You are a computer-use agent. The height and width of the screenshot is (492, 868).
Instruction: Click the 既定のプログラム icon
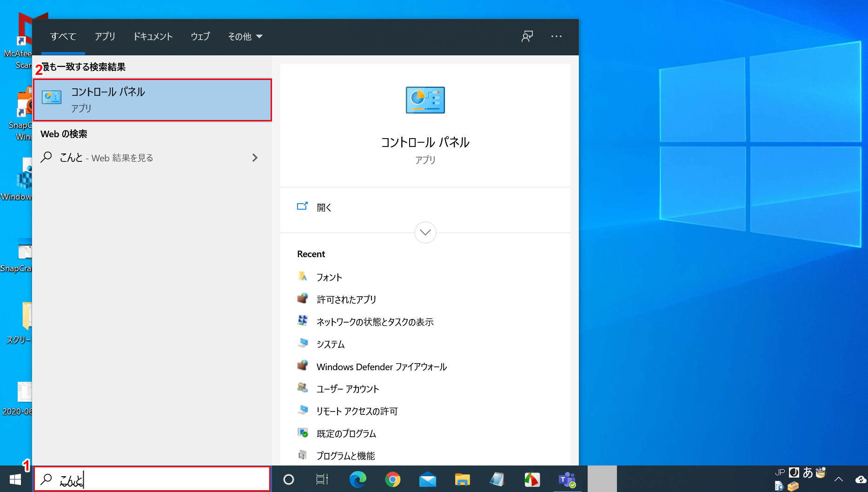point(303,433)
